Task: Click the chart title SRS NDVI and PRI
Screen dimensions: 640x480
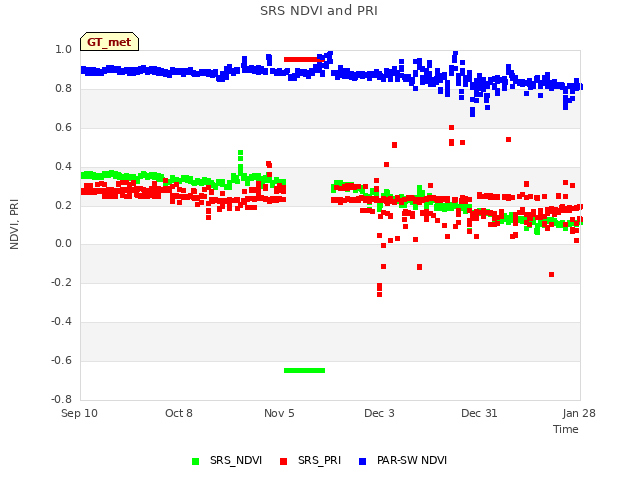Action: [319, 11]
